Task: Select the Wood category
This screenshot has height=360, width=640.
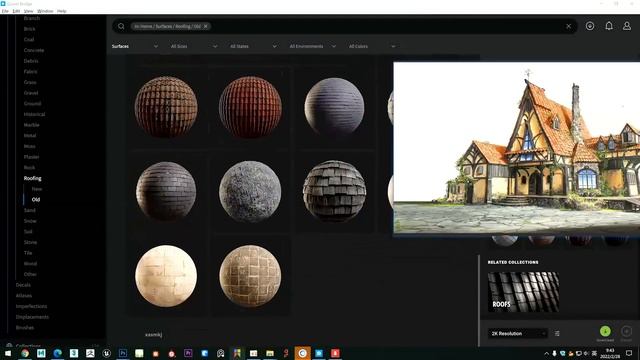Action: [x=30, y=264]
